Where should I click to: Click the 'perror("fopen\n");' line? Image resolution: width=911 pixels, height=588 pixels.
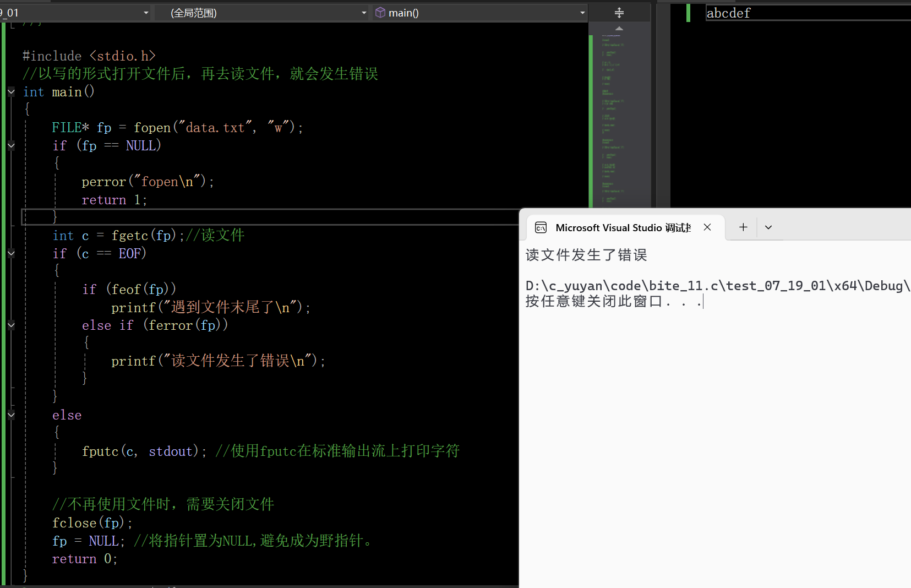pos(148,182)
